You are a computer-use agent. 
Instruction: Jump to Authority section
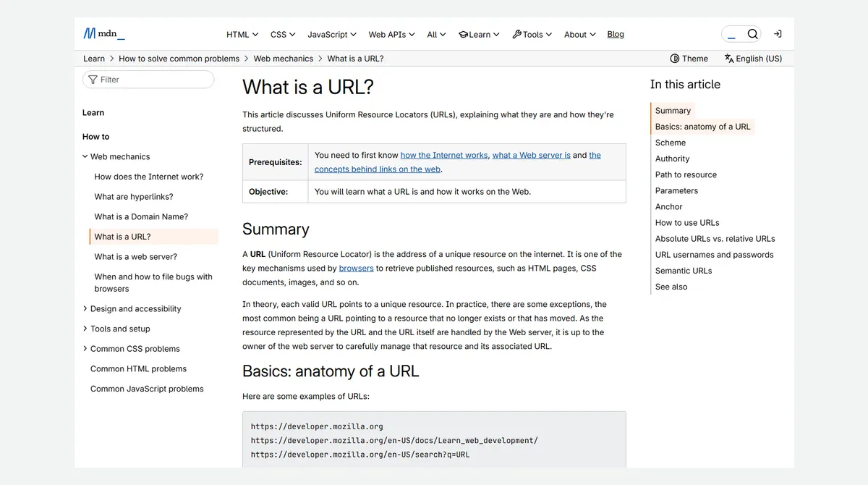click(x=673, y=159)
